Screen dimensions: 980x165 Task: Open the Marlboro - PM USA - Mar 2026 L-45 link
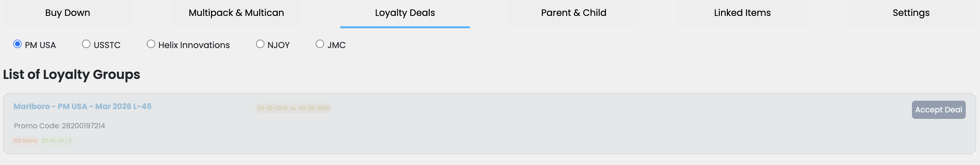pos(82,106)
